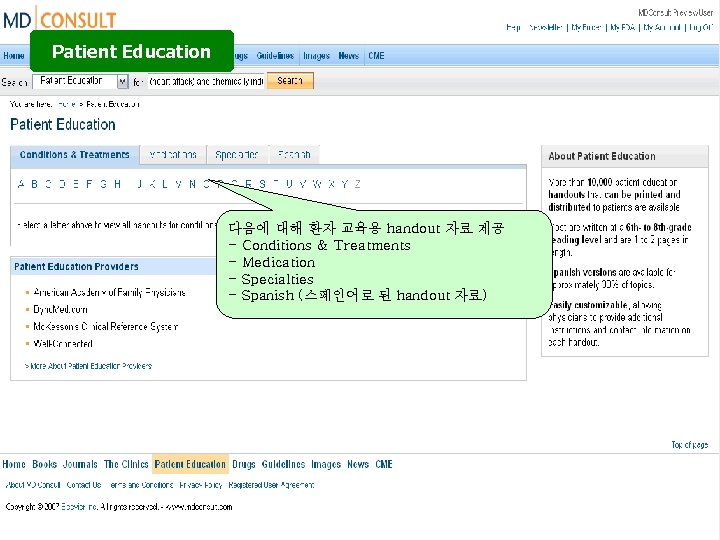Open the DynaMed.com provider link
This screenshot has width=720, height=540.
[x=60, y=309]
